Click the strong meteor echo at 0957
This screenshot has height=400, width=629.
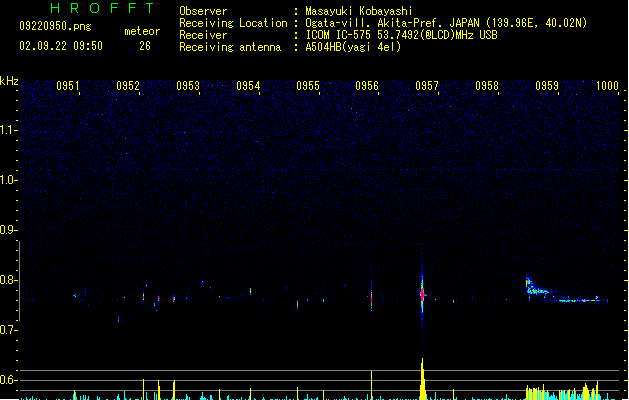pyautogui.click(x=422, y=295)
